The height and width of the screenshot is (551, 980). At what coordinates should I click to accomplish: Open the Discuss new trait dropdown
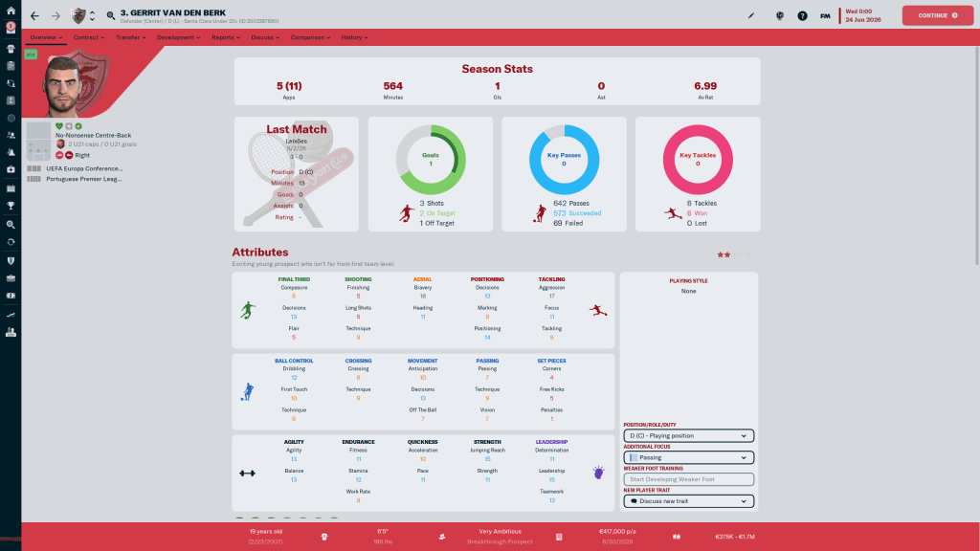click(688, 500)
